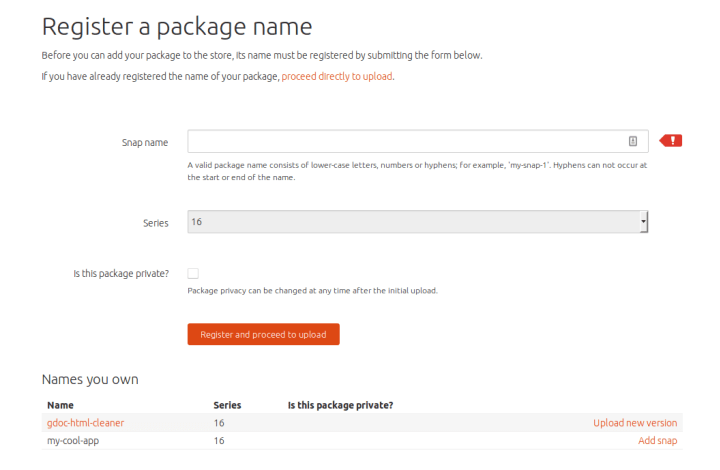Image resolution: width=720 pixels, height=470 pixels.
Task: Click the Series label beside the dropdown
Action: 156,222
